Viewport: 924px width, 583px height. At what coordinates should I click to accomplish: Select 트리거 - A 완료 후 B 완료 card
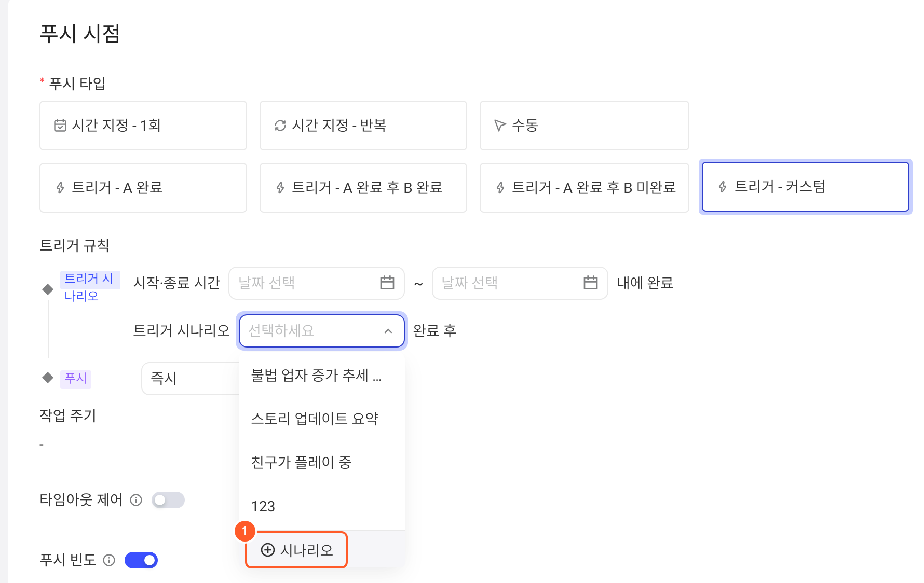[x=363, y=188]
